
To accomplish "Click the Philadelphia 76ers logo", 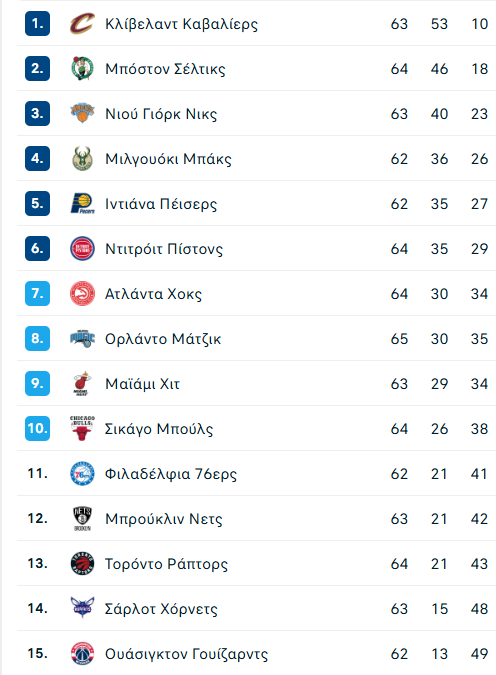I will point(82,474).
